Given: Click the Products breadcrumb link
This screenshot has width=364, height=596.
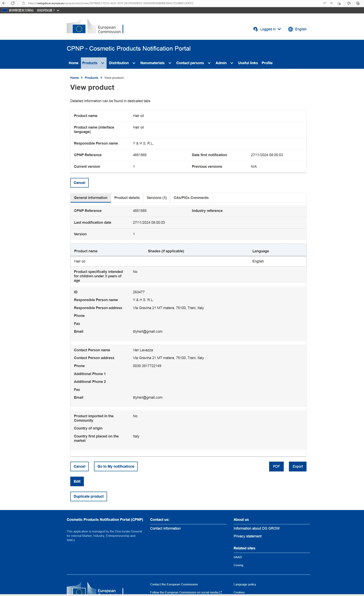Looking at the screenshot, I should tap(91, 78).
